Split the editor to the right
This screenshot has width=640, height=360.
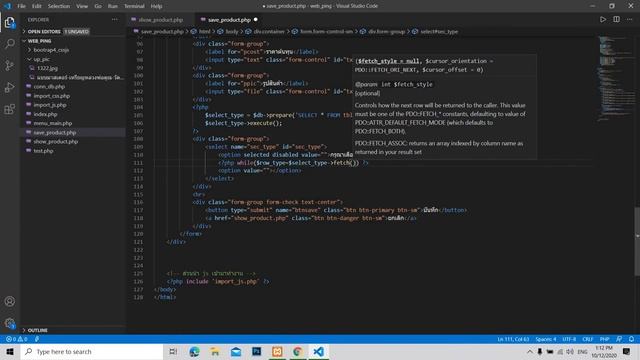click(616, 19)
